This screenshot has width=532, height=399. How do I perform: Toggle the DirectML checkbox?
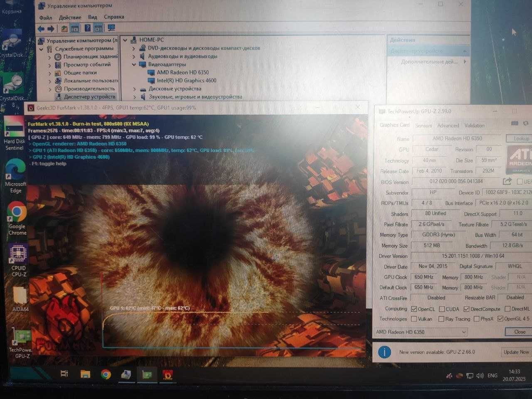click(x=507, y=309)
